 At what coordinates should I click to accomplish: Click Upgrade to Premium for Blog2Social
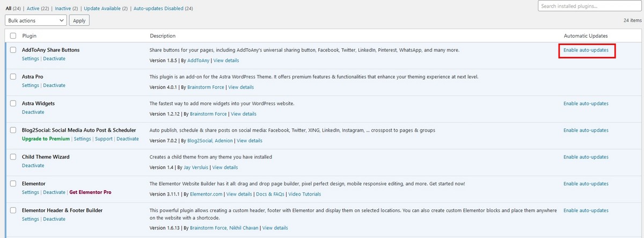click(x=46, y=139)
